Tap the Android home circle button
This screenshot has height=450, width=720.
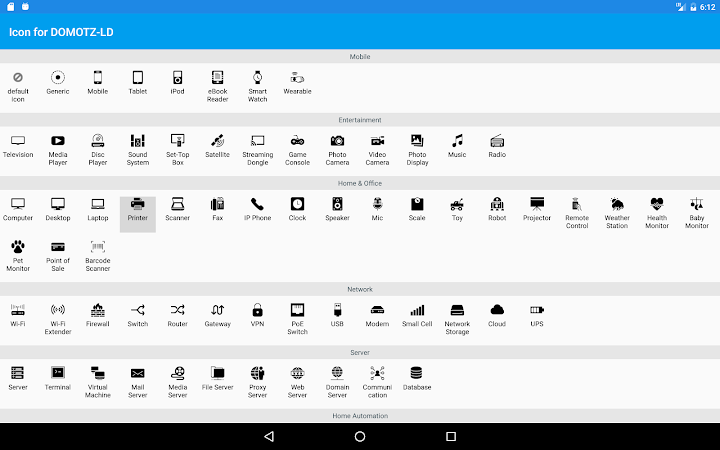[360, 436]
